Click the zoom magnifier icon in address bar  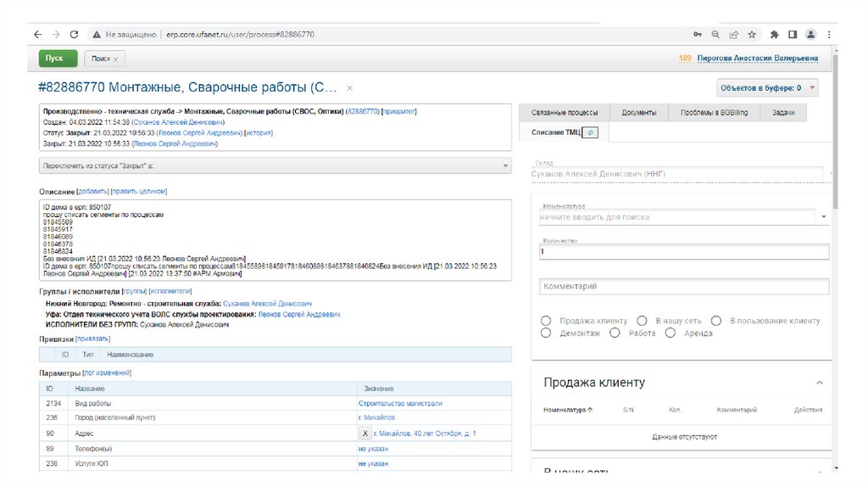[715, 35]
